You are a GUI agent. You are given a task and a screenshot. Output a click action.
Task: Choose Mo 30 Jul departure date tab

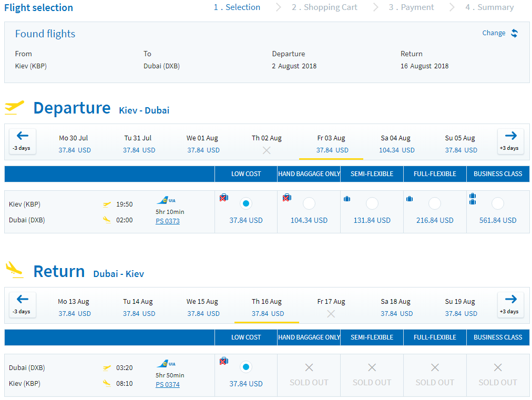(x=74, y=144)
